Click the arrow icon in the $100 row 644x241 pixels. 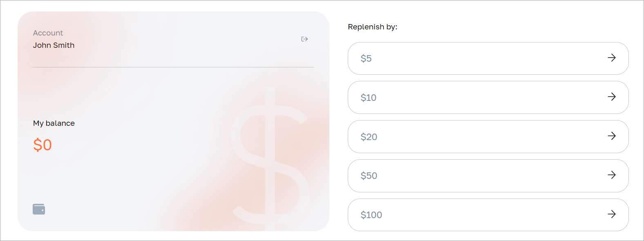[x=612, y=214]
